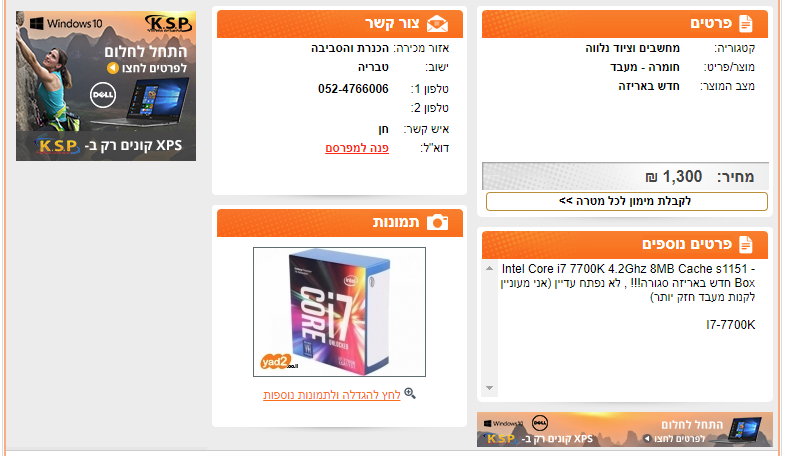Click the laptop image in sidebar ad
This screenshot has width=789, height=456.
click(x=155, y=102)
